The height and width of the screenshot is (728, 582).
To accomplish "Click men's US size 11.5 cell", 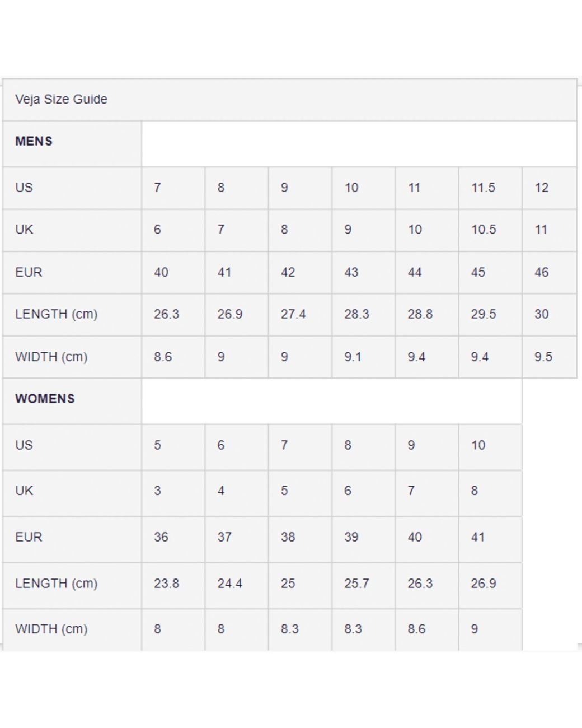I will coord(490,188).
